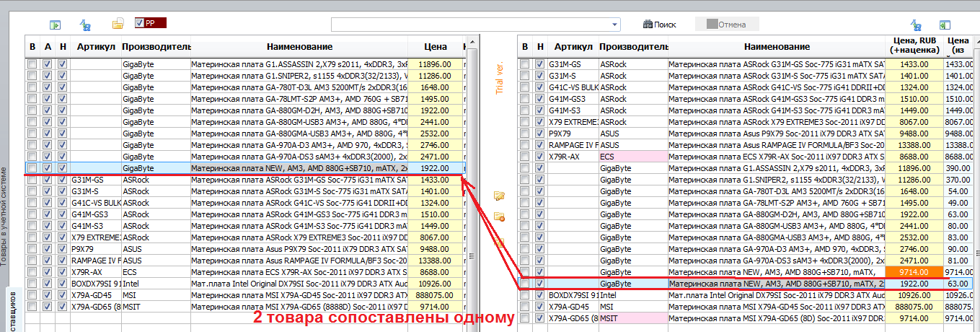Sort right table by Производитель column header

[x=633, y=47]
